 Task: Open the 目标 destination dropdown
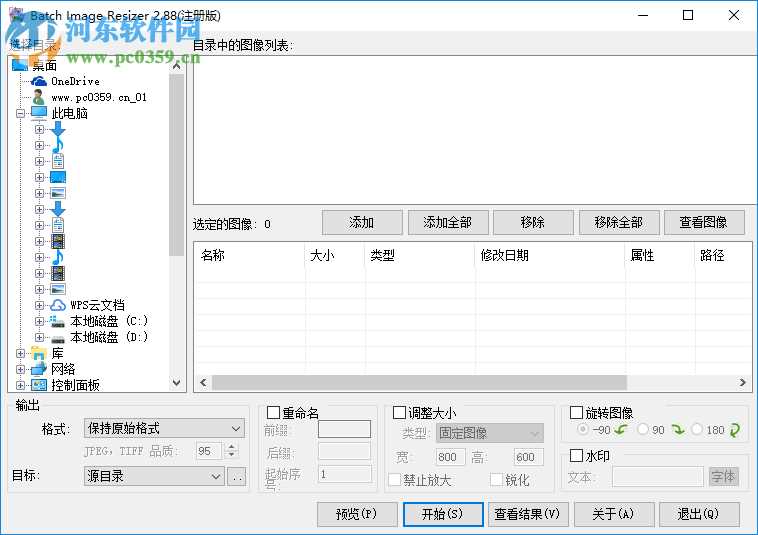pyautogui.click(x=154, y=477)
